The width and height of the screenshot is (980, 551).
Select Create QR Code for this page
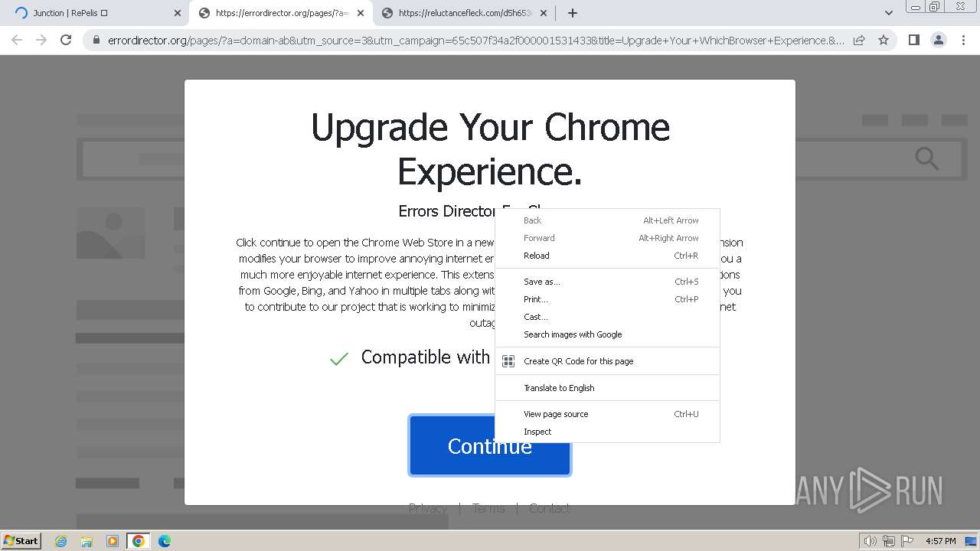pos(607,361)
